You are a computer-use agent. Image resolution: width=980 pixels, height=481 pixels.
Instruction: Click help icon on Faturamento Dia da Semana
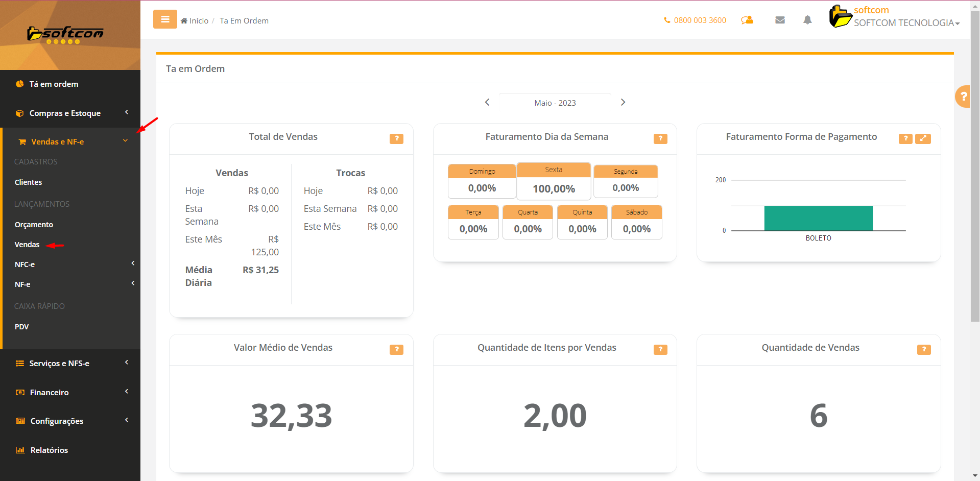pos(660,138)
